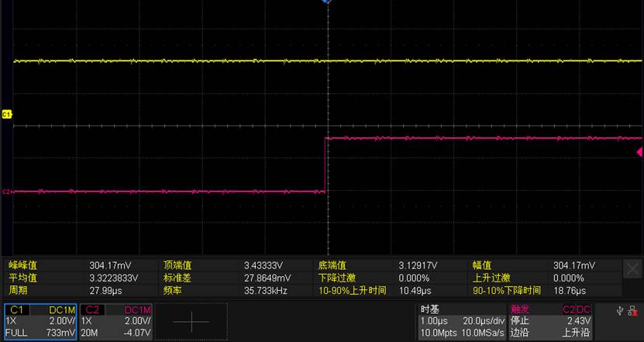Click the 3.3223833V mean value
This screenshot has width=644, height=342.
click(x=114, y=278)
